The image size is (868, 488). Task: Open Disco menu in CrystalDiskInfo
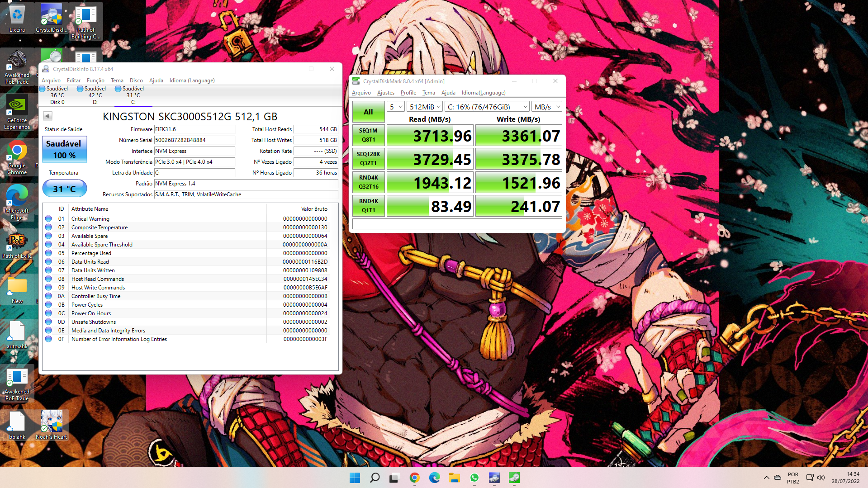click(136, 81)
